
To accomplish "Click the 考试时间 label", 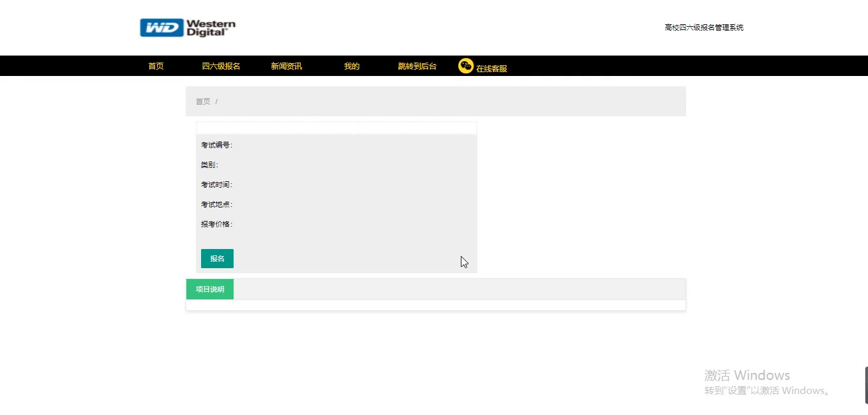I will (x=216, y=185).
